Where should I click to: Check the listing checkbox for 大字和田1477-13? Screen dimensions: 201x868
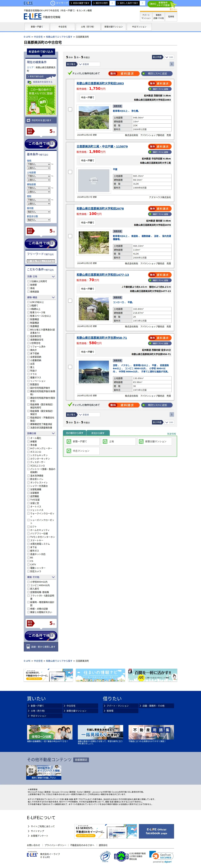70,301
